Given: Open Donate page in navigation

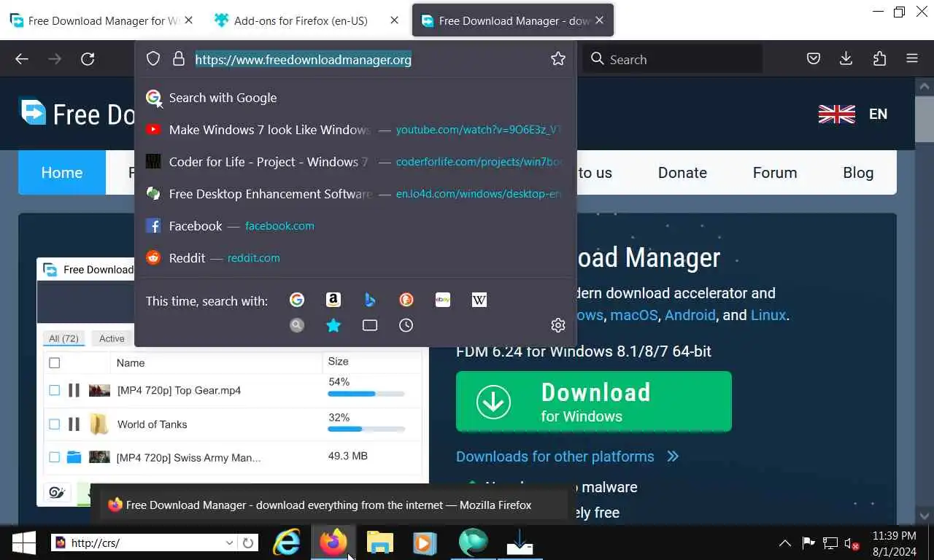Looking at the screenshot, I should (x=682, y=173).
